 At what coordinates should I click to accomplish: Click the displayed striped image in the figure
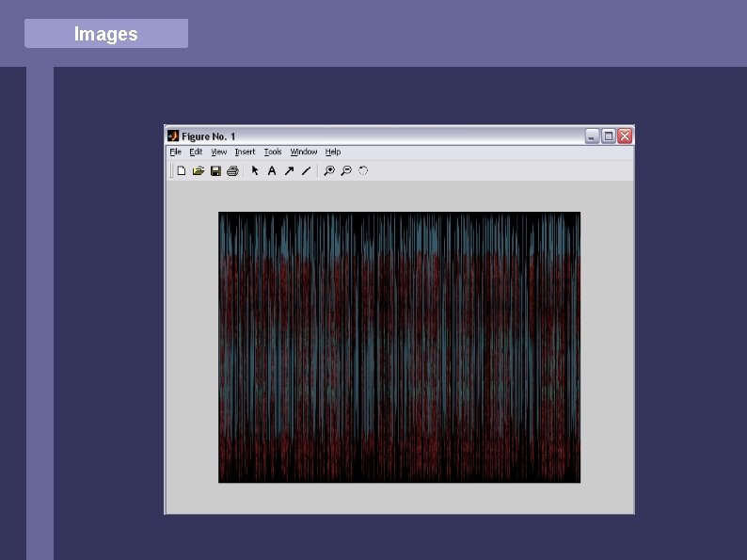point(399,347)
